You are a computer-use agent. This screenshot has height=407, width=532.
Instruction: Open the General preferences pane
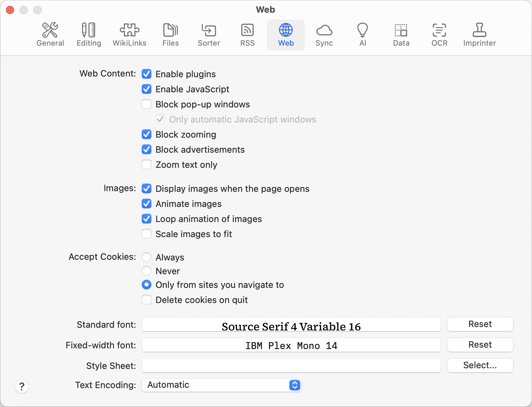coord(50,35)
